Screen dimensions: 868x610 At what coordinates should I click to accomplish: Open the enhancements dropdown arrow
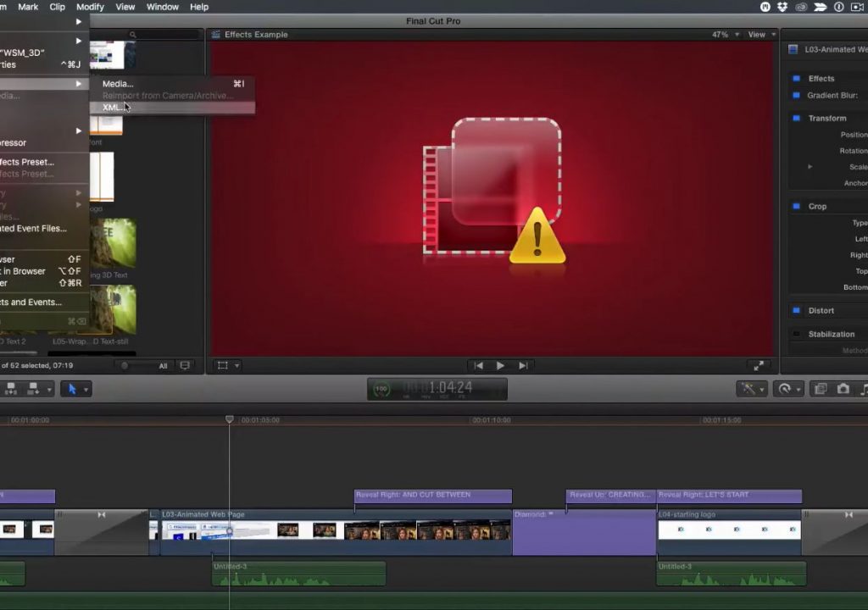(762, 390)
